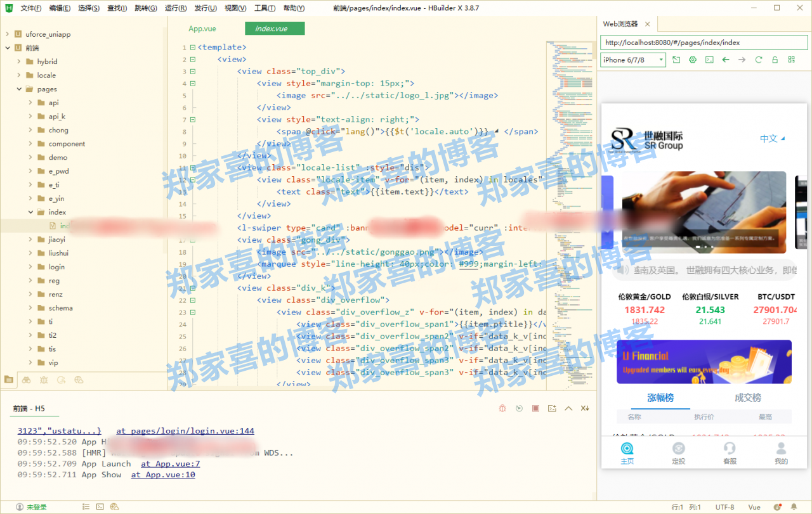Viewport: 812px width, 514px height.
Task: Open browser settings gear icon
Action: pos(693,60)
